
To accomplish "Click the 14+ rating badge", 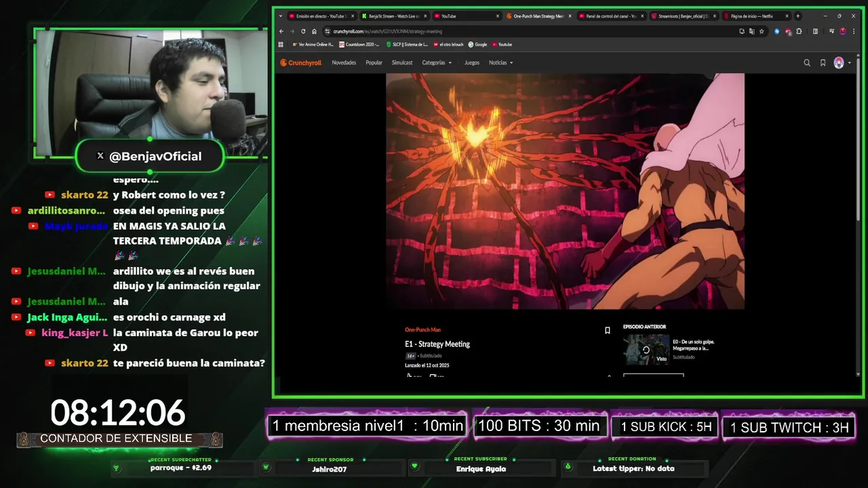I will (x=410, y=356).
